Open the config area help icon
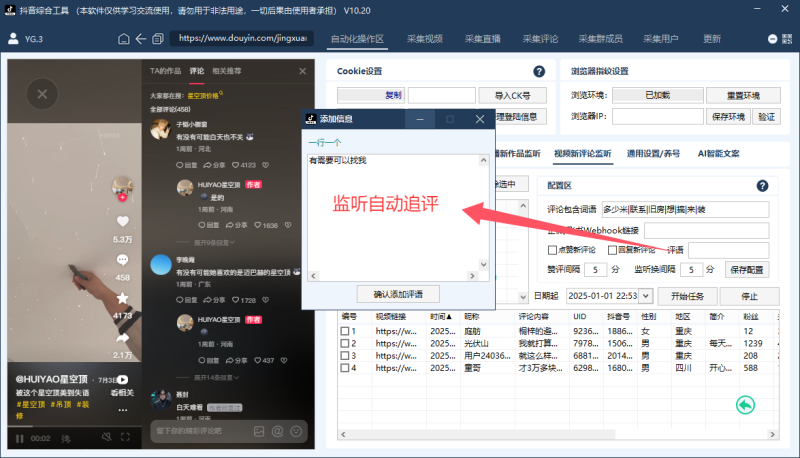This screenshot has height=458, width=800. pyautogui.click(x=762, y=186)
